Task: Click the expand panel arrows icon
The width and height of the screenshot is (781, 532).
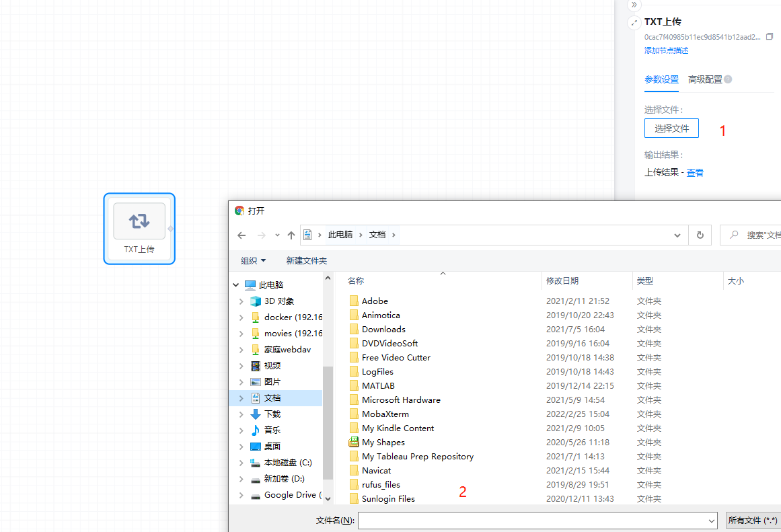Action: pos(634,23)
